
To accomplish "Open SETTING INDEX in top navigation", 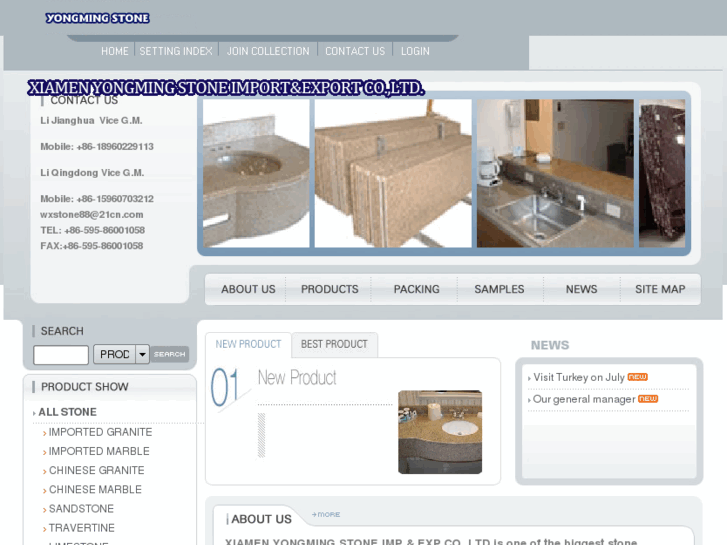I will (176, 51).
